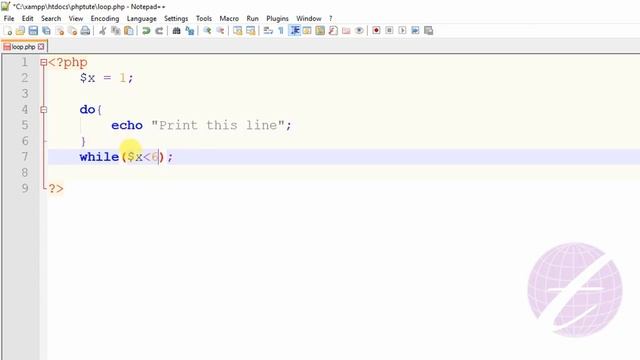This screenshot has width=640, height=360.
Task: Open the Run menu
Action: [253, 18]
